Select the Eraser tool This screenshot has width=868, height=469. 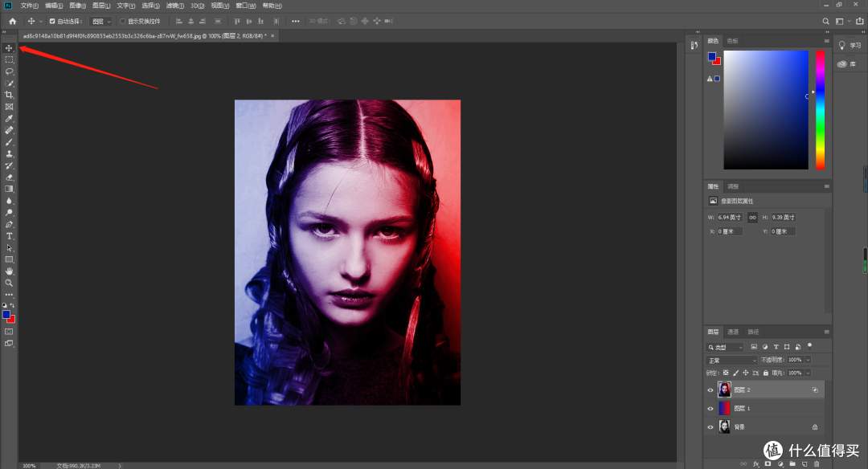[x=9, y=177]
